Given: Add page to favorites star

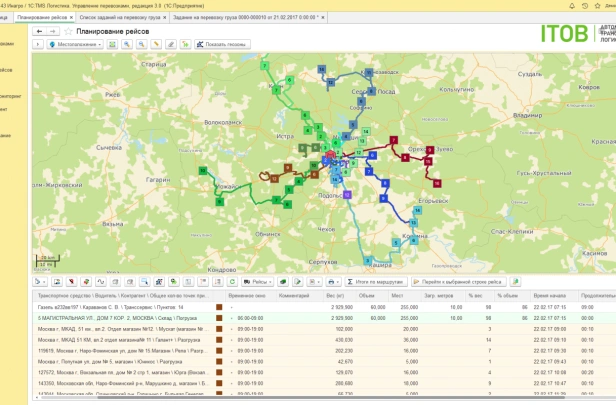Looking at the screenshot, I should 68,31.
